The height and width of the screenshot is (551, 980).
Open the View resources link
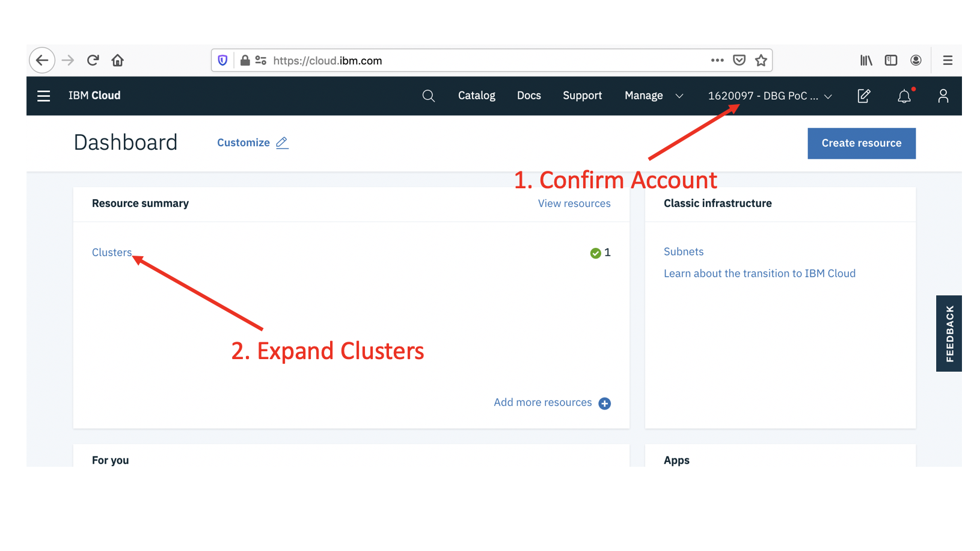click(x=574, y=203)
